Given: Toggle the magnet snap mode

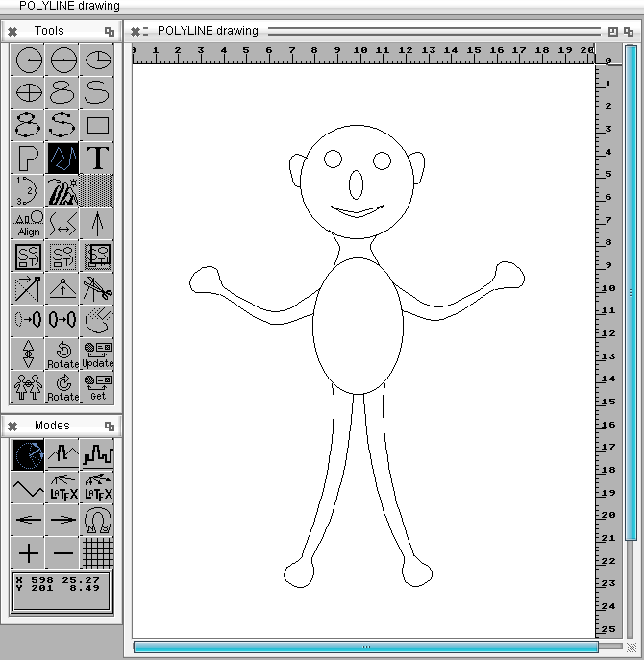Looking at the screenshot, I should point(97,520).
